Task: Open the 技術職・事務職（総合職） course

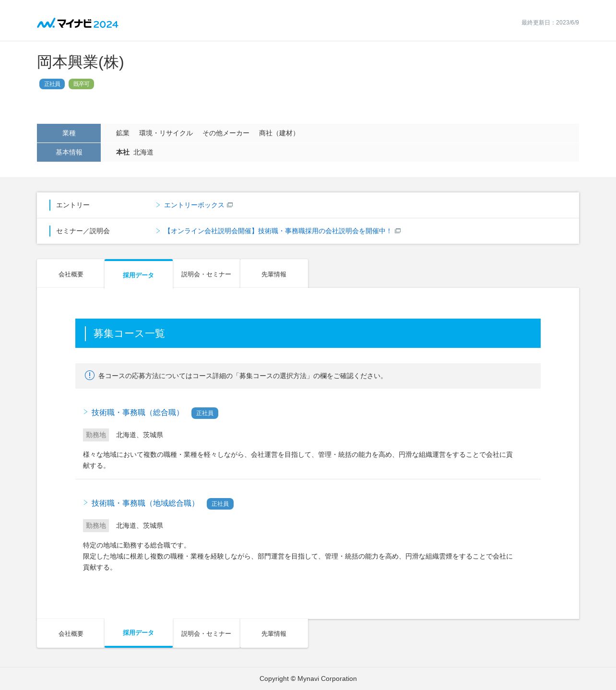Action: pyautogui.click(x=137, y=413)
